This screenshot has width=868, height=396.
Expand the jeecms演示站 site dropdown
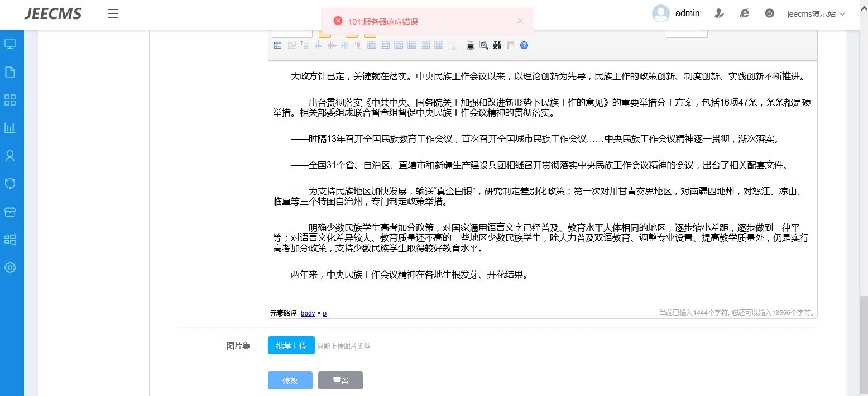(816, 14)
